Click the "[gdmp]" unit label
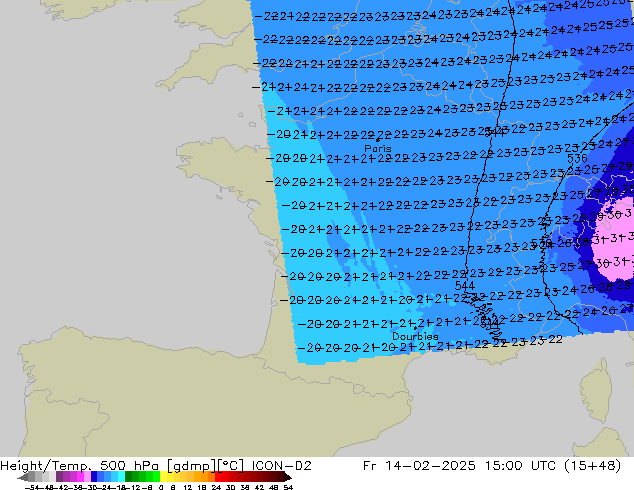The width and height of the screenshot is (634, 490). click(192, 466)
